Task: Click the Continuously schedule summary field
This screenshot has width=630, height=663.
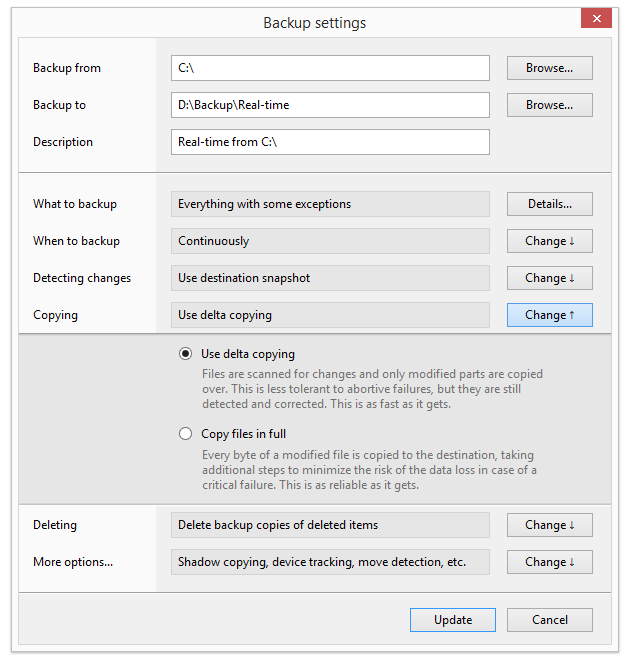Action: pos(330,241)
